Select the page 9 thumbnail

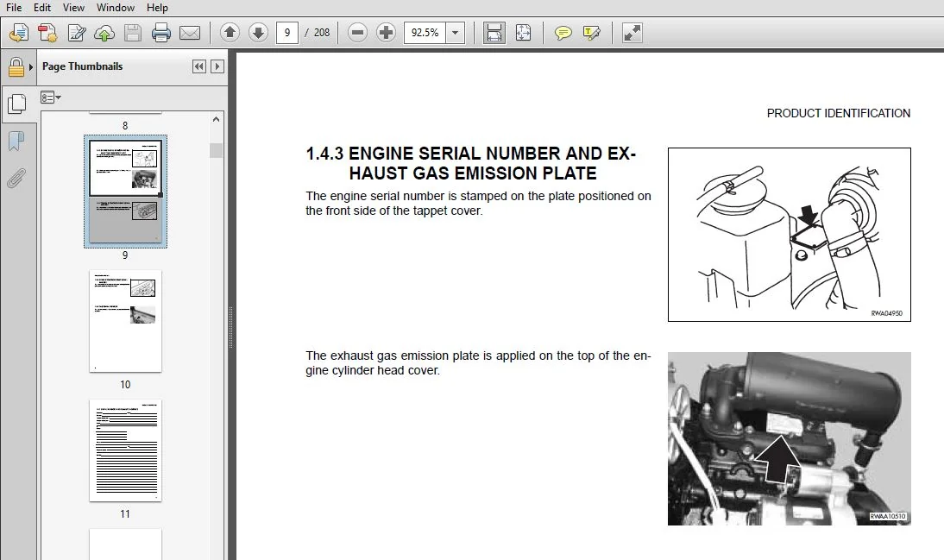click(x=125, y=191)
